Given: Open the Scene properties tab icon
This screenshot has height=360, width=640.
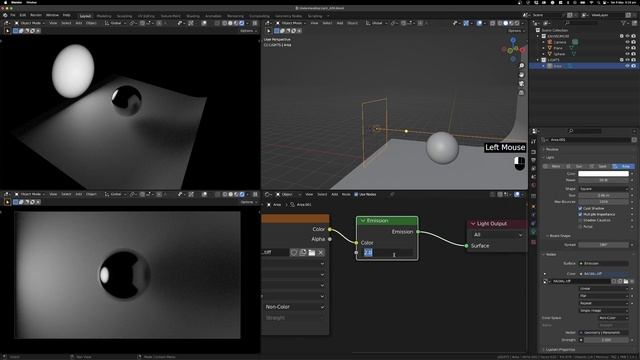Looking at the screenshot, I should click(533, 177).
